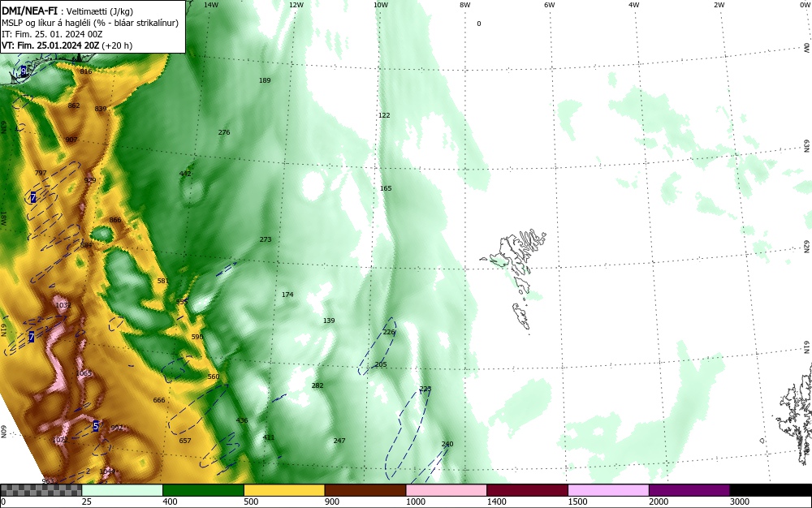Click the map value 862
The height and width of the screenshot is (508, 812).
coord(74,105)
